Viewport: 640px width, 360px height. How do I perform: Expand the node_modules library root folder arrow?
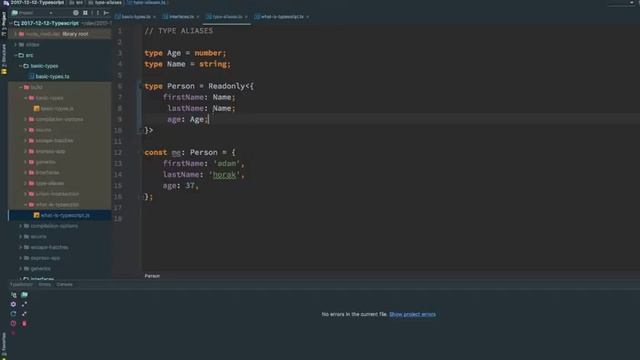tap(16, 34)
